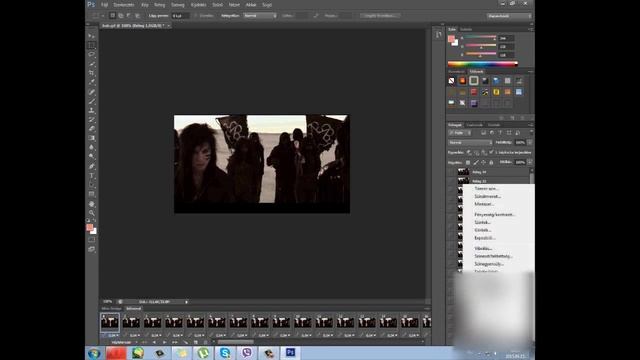
Task: Toggle Élsimítás anti-alias checkbox
Action: tap(196, 16)
